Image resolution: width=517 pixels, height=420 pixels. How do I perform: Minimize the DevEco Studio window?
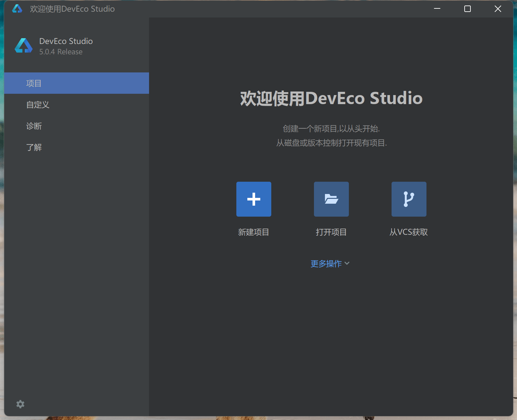pyautogui.click(x=437, y=9)
